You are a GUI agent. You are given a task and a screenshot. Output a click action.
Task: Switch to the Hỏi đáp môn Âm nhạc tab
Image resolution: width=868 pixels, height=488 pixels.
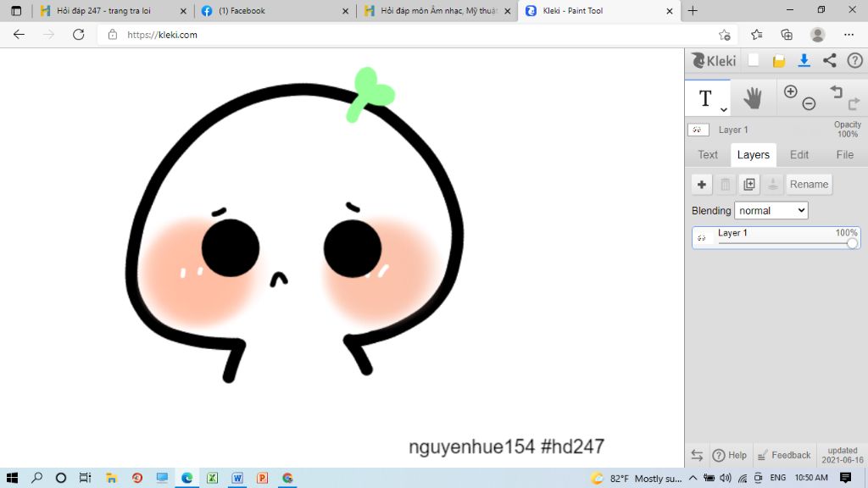click(x=438, y=10)
